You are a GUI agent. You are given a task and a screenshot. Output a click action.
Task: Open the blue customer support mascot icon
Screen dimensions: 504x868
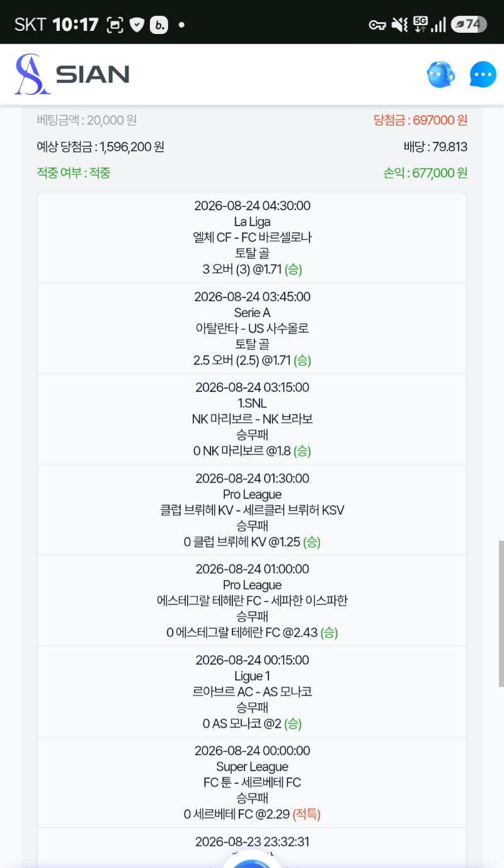[x=440, y=75]
